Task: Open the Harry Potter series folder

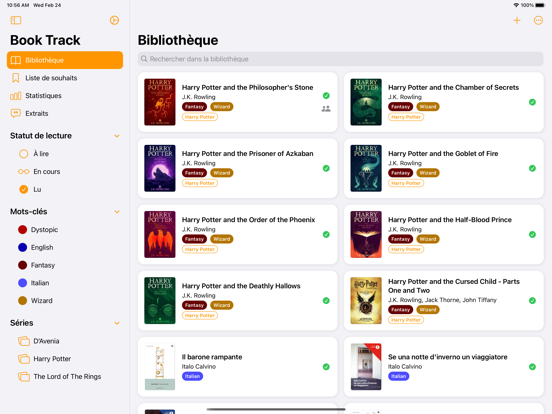Action: (65, 359)
